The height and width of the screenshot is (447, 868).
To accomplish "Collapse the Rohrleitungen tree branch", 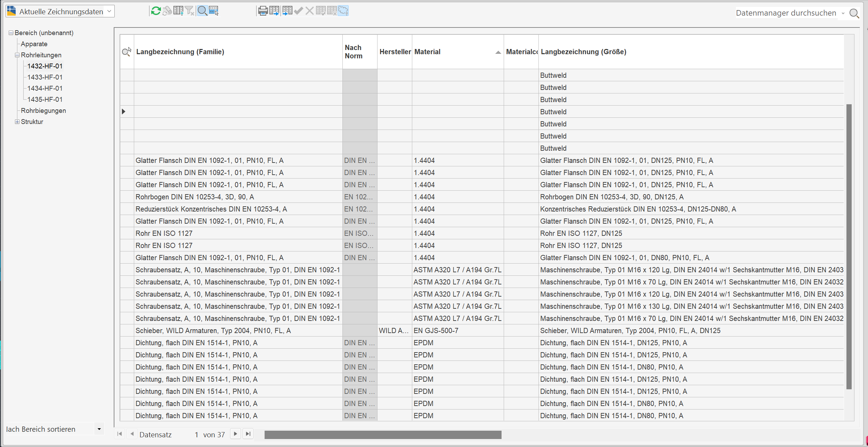I will tap(17, 55).
